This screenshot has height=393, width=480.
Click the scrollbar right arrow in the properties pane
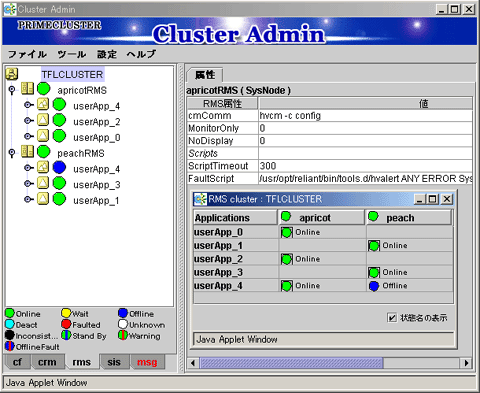[466, 363]
